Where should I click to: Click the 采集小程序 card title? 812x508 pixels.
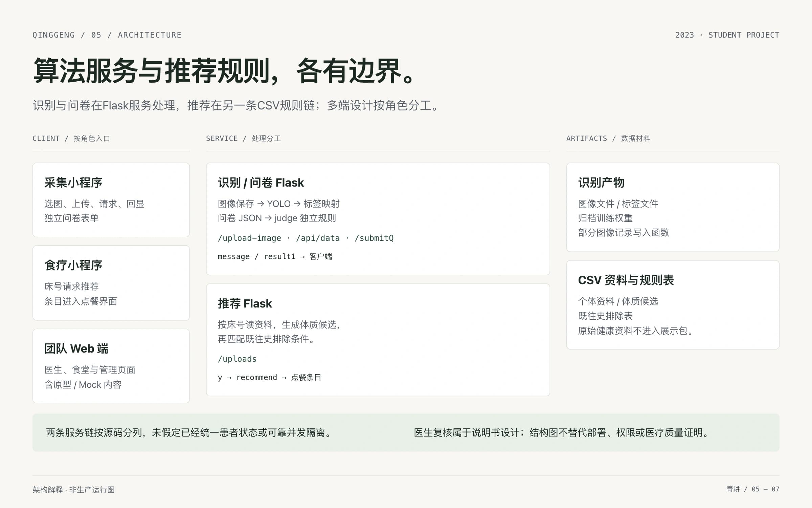[x=73, y=183]
